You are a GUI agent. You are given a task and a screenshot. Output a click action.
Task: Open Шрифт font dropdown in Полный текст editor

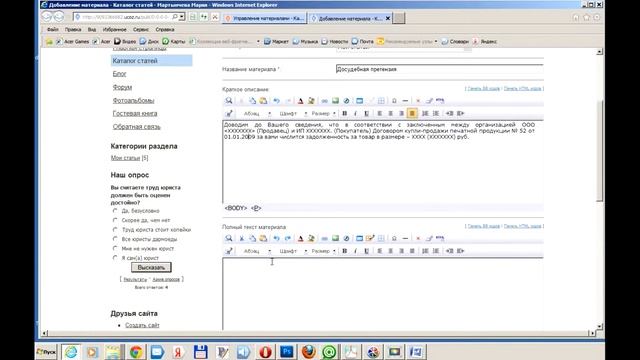click(x=292, y=251)
